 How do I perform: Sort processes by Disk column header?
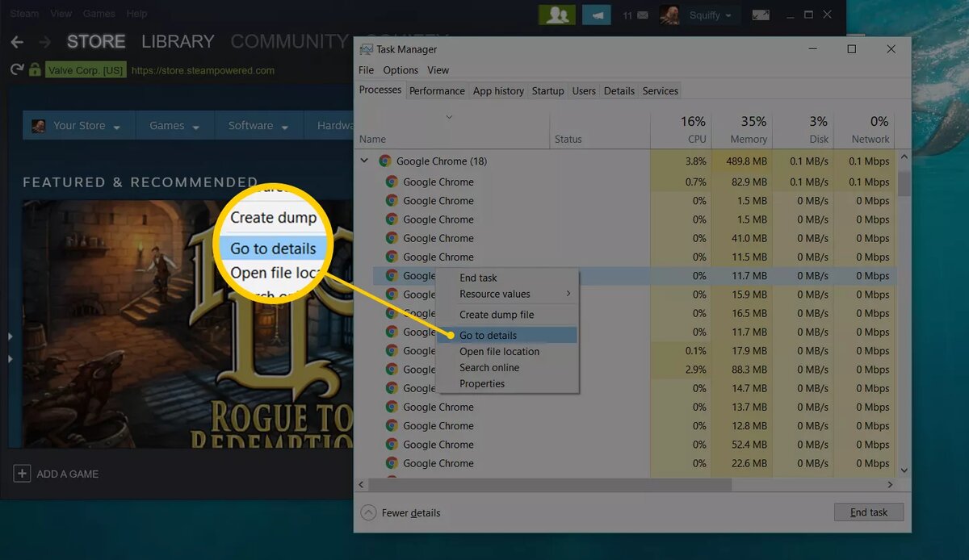[803, 129]
